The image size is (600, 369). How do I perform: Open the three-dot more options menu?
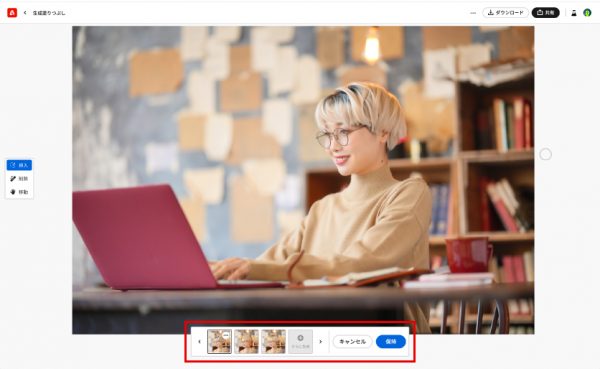coord(473,13)
